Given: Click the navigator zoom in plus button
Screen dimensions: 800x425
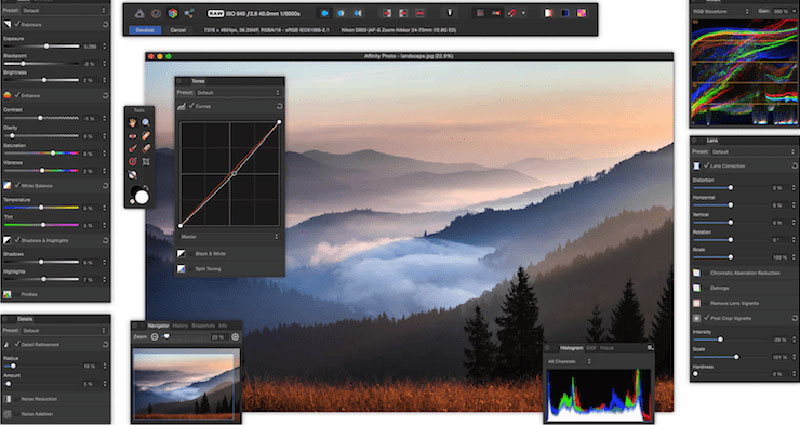Looking at the screenshot, I should click(235, 337).
